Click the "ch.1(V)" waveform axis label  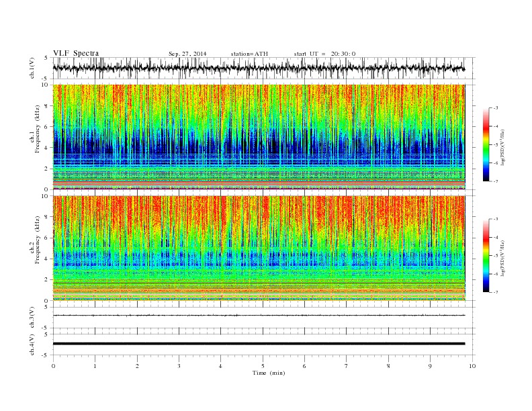32,68
